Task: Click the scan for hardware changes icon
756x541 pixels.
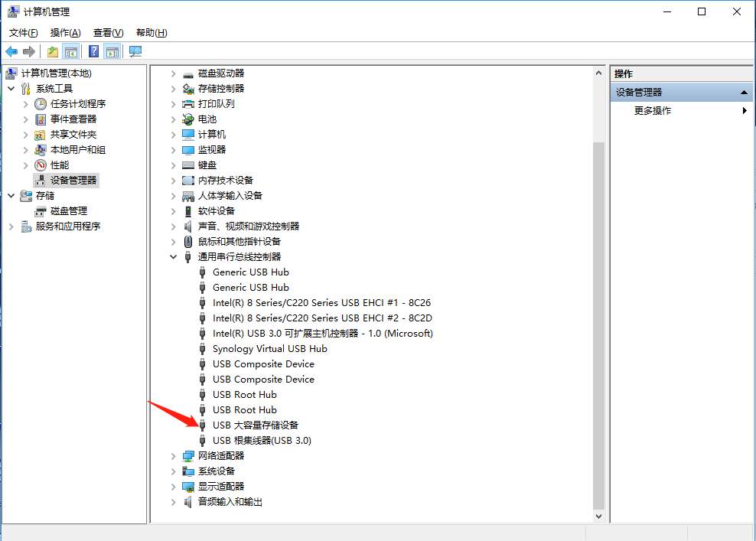Action: [135, 51]
